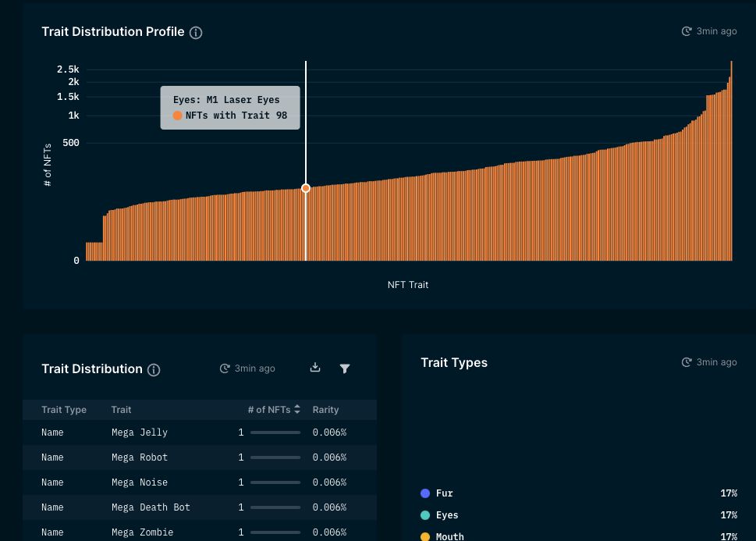Click info icon beside Trait Distribution title
756x541 pixels.
pyautogui.click(x=154, y=370)
